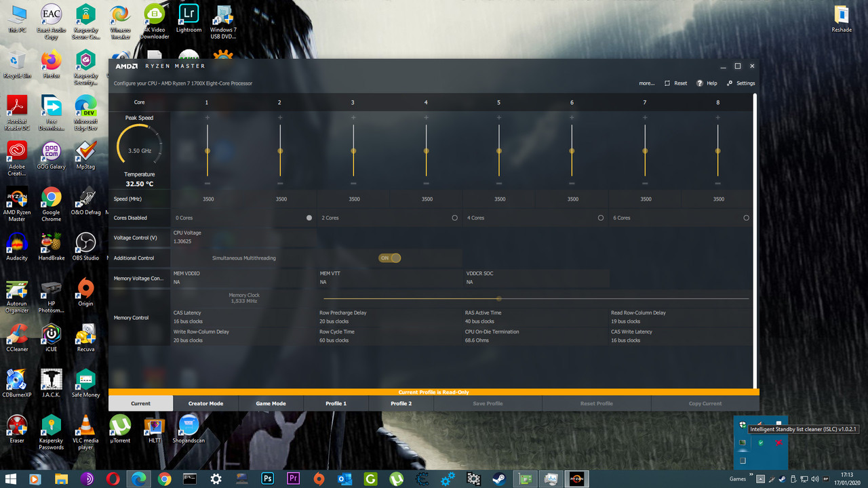Select the CCleaner desktop shortcut

point(17,338)
